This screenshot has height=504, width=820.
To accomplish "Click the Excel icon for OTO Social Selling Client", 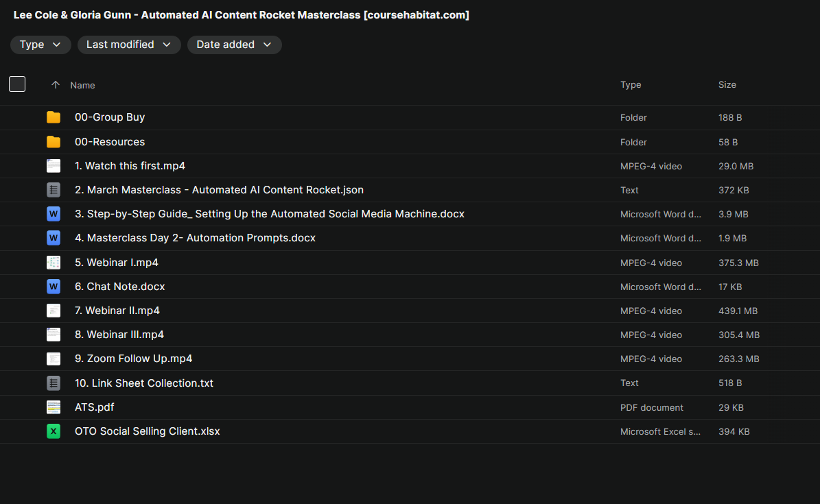I will click(x=54, y=431).
